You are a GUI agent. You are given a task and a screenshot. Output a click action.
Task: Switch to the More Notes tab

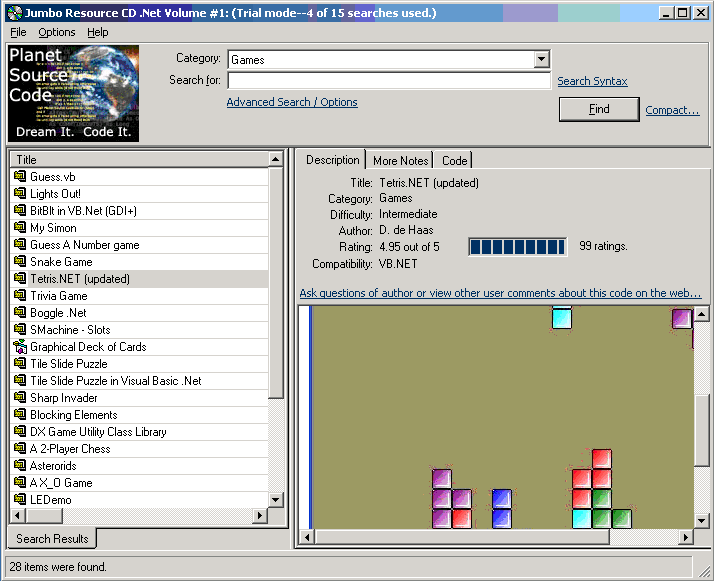tap(400, 161)
